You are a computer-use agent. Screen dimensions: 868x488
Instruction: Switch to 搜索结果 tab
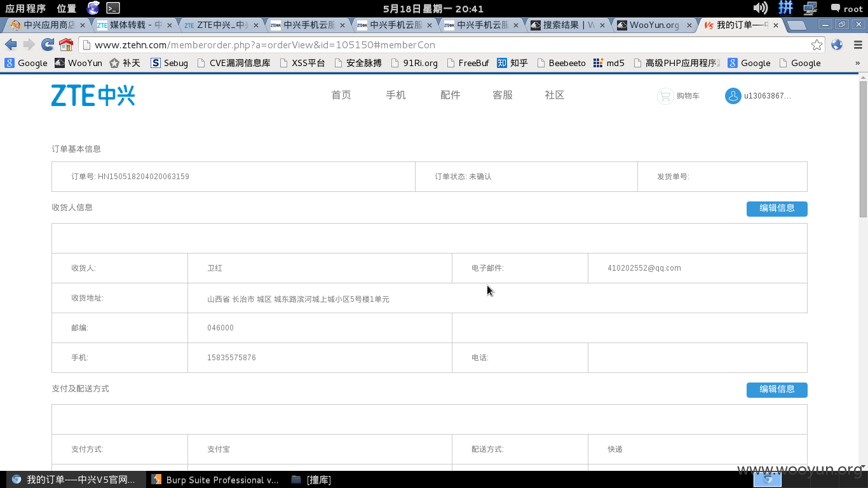[x=567, y=25]
